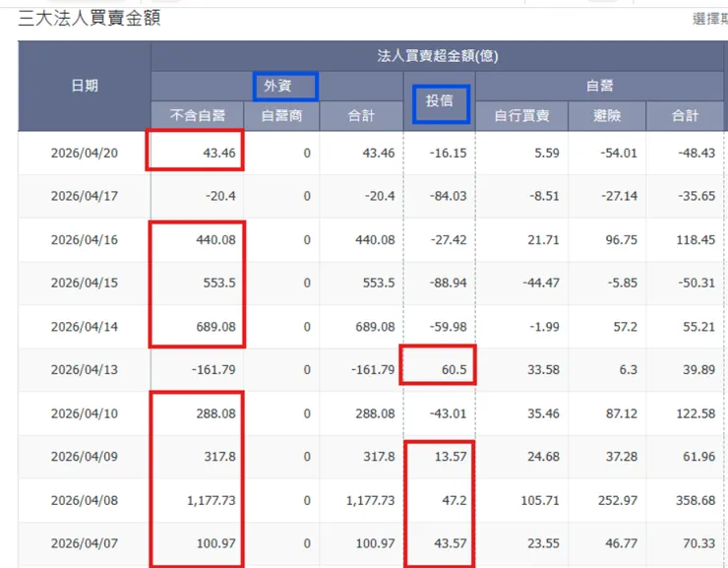This screenshot has height=568, width=728.
Task: Click the 不含自營 value -20.4 for 04/17
Action: click(220, 196)
